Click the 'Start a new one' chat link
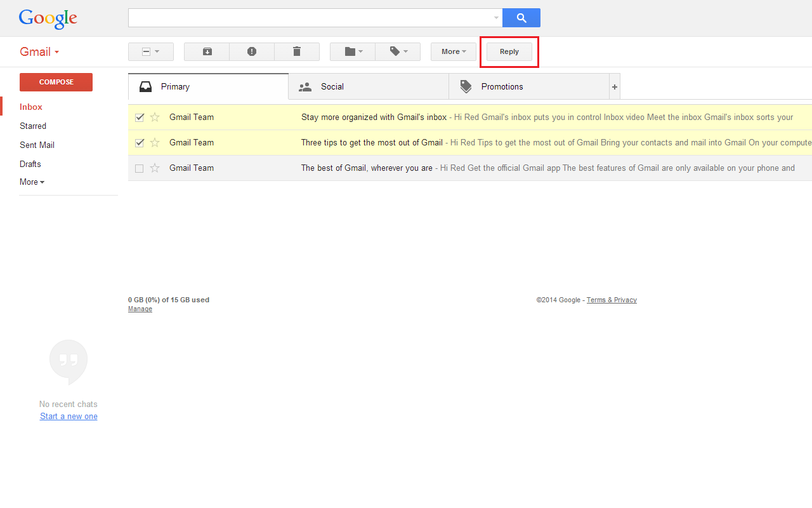 coord(69,417)
